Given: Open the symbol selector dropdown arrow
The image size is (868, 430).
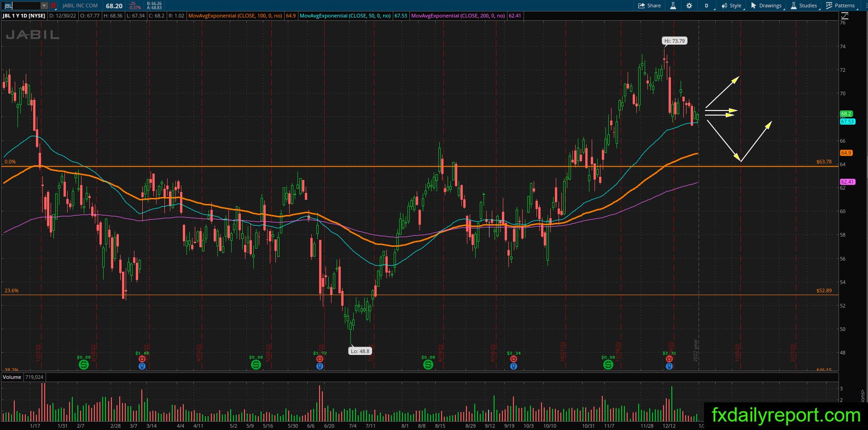Looking at the screenshot, I should 44,6.
